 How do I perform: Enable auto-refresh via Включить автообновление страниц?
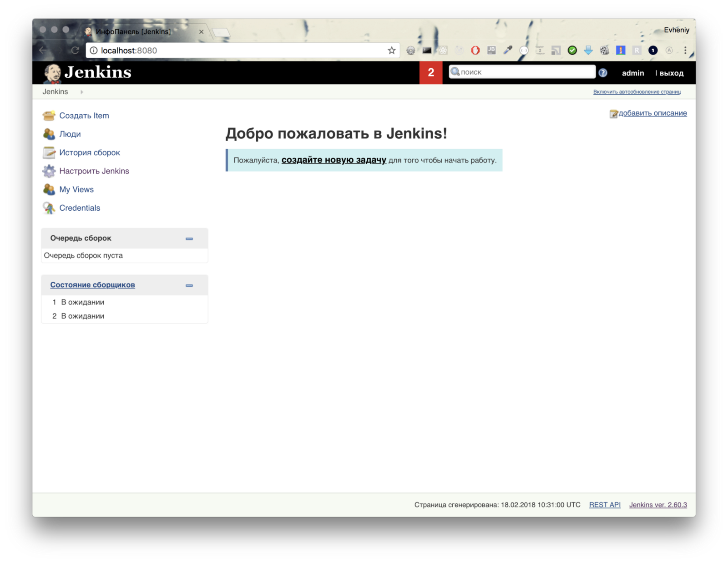click(x=637, y=92)
